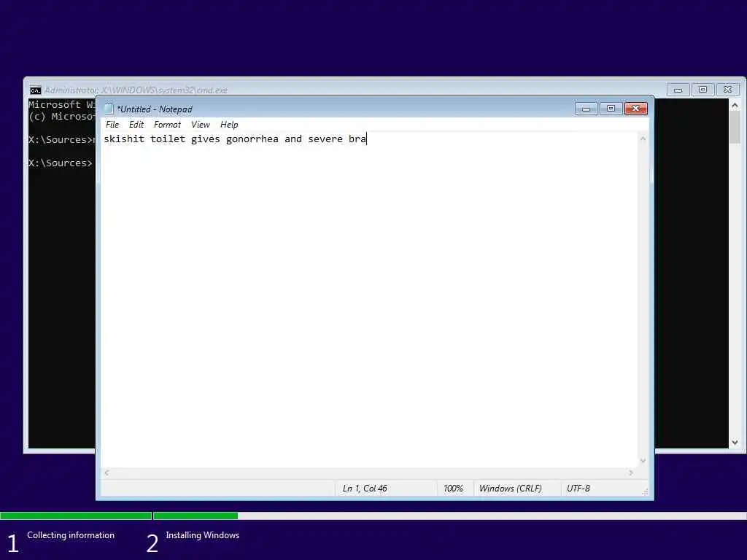Click the last 'X:\Sources>' prompt in Command Prompt

(61, 163)
